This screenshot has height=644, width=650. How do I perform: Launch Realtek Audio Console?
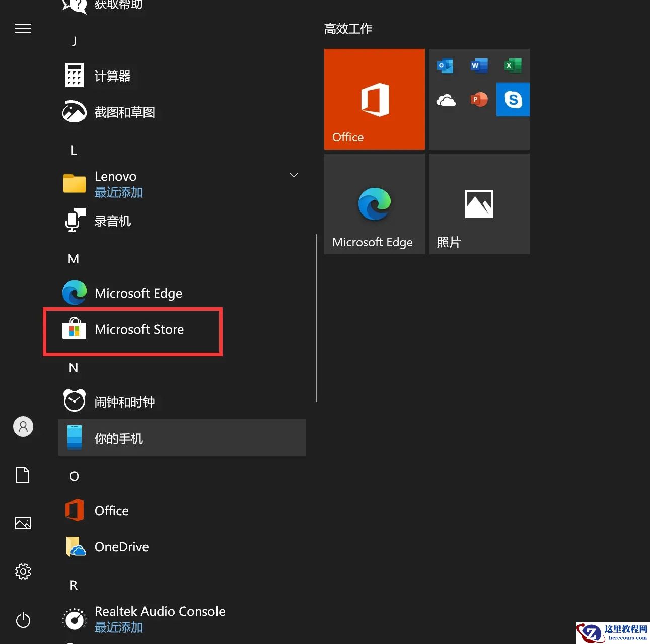coord(160,611)
